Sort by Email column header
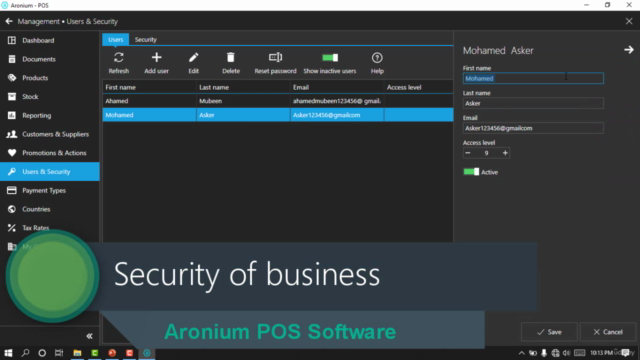This screenshot has width=640, height=360. [x=337, y=87]
